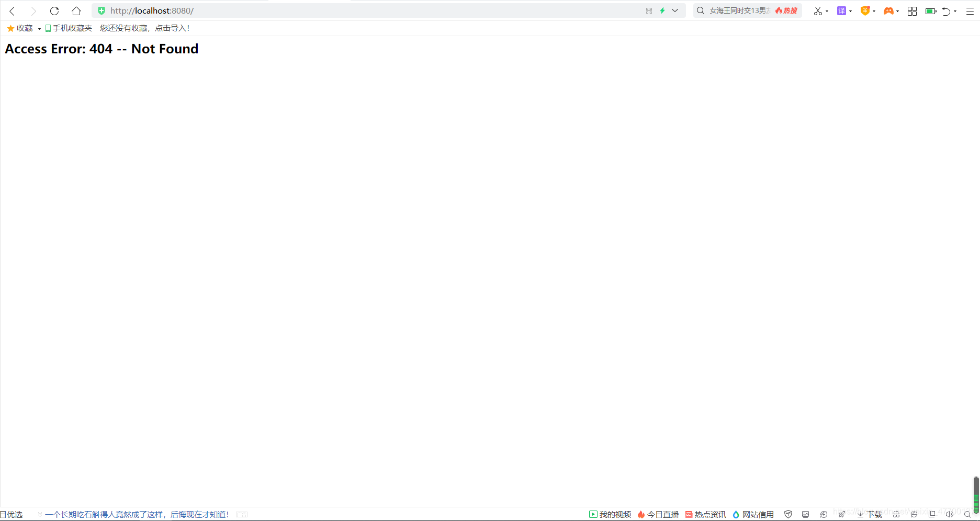Open the dropdown beside the undo-close arrow

955,11
